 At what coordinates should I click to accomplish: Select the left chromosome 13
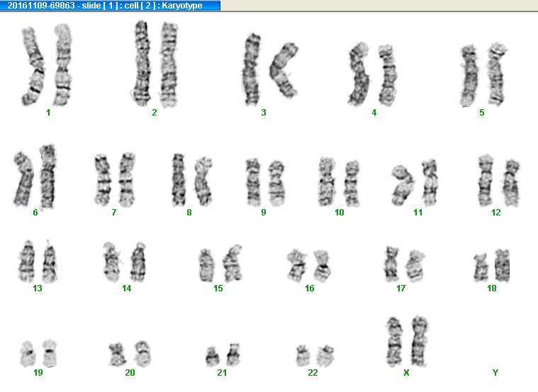point(27,262)
